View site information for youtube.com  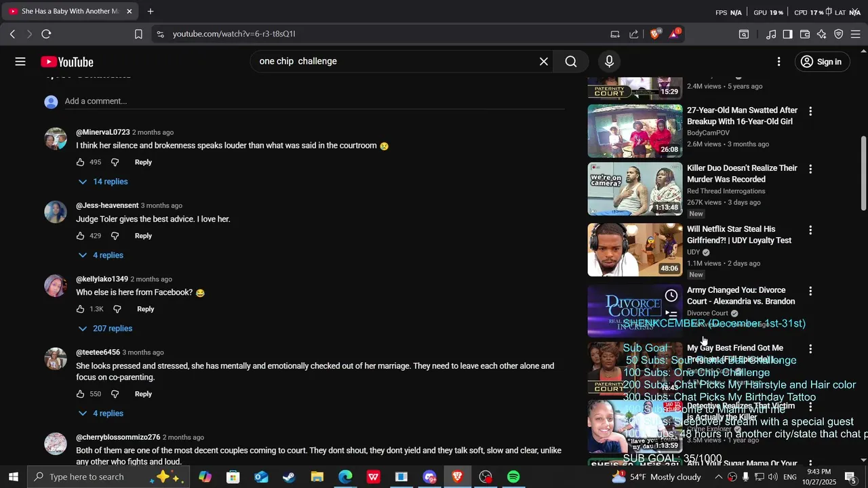pos(159,34)
